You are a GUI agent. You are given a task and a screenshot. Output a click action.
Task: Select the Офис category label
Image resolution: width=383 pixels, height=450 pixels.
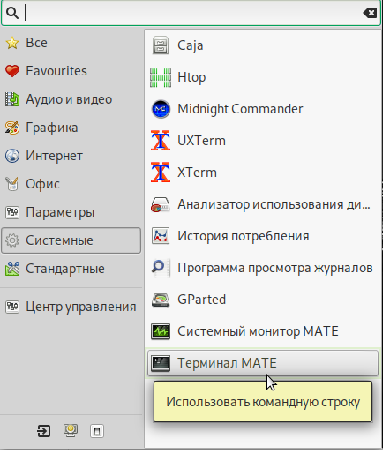(42, 184)
